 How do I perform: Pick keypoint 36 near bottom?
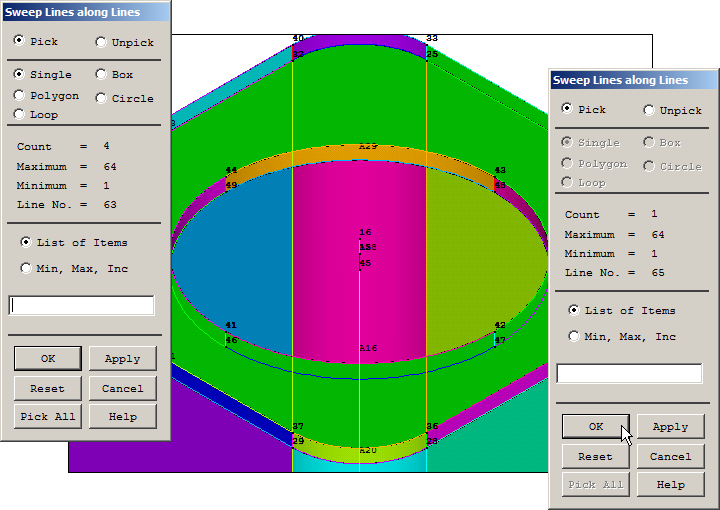(432, 426)
